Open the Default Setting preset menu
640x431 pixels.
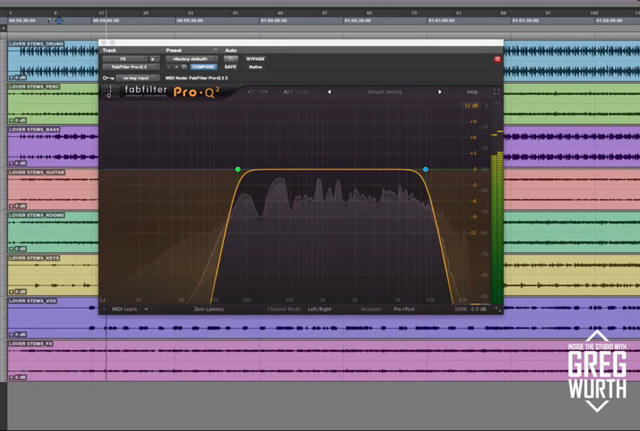coord(384,92)
